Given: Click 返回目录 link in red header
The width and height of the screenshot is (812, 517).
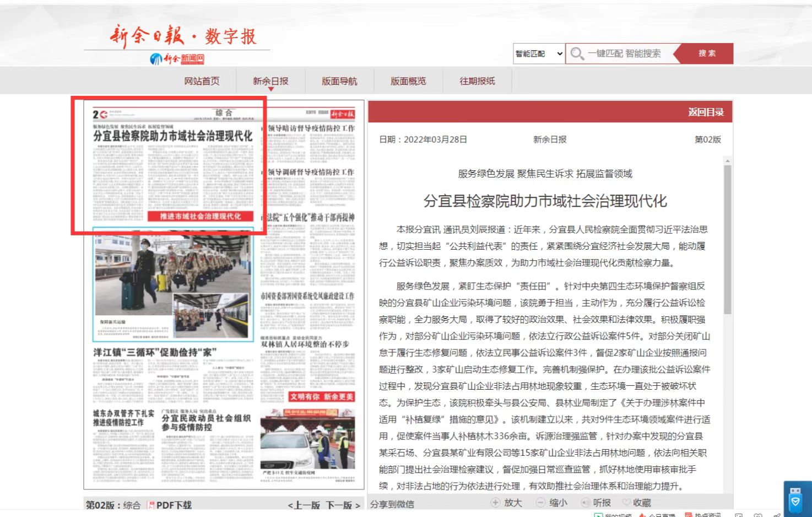Looking at the screenshot, I should click(706, 112).
